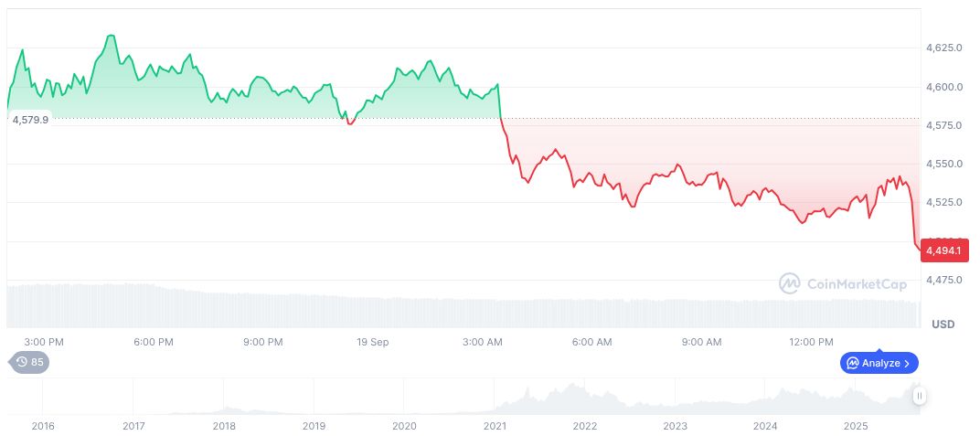Viewport: 980px width, 436px height.
Task: Click the history clock icon badge showing 85
Action: coord(30,362)
